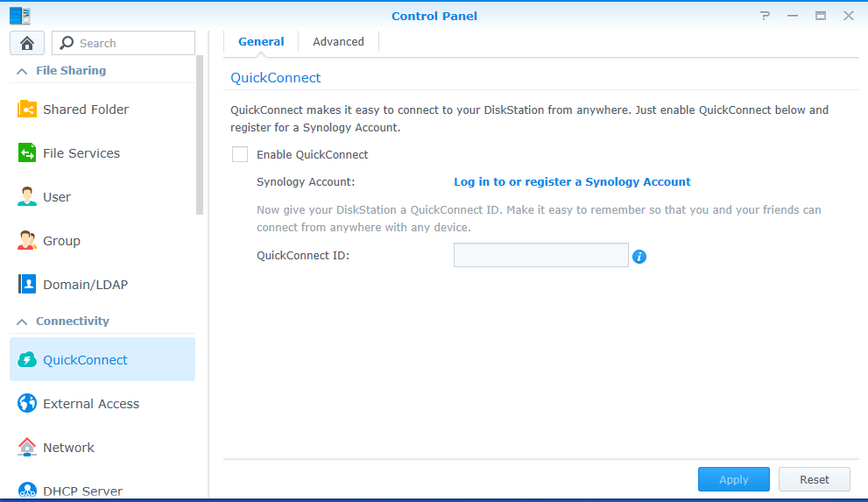
Task: Open the User settings icon
Action: 26,196
